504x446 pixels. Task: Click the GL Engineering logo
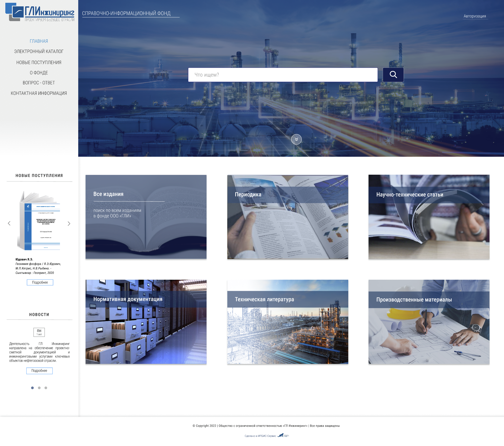click(40, 12)
